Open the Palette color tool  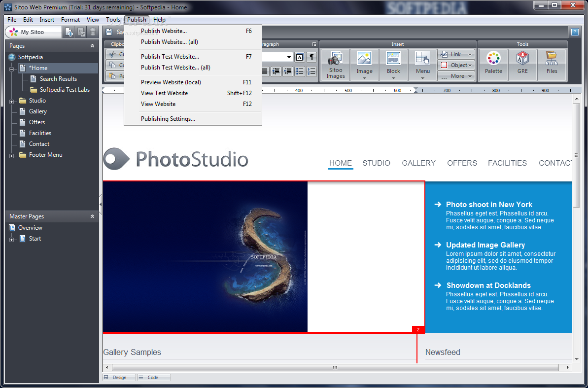(493, 65)
